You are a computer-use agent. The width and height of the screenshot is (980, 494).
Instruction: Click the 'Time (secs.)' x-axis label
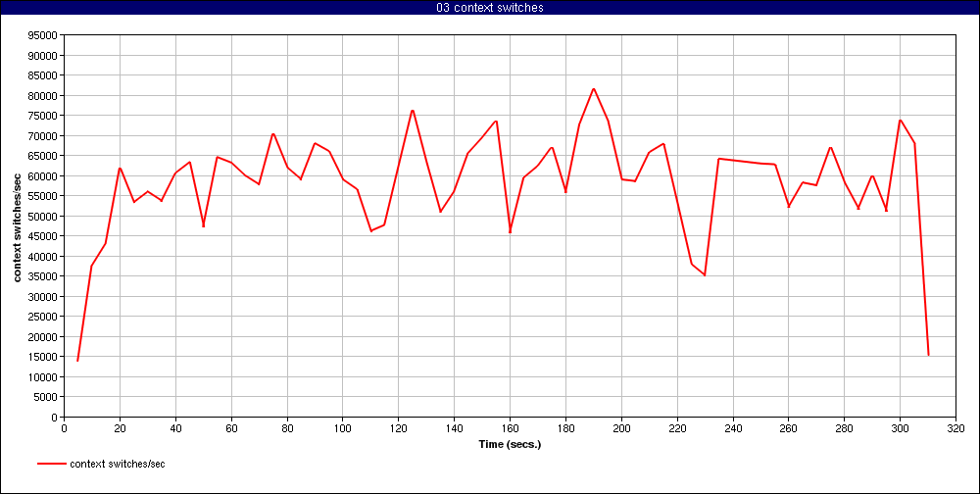[510, 445]
